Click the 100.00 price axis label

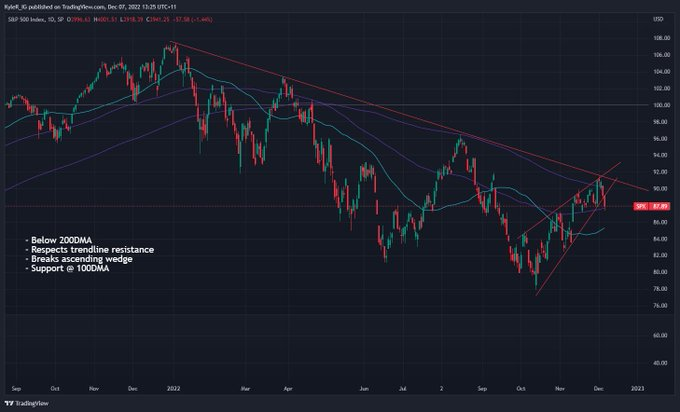660,105
